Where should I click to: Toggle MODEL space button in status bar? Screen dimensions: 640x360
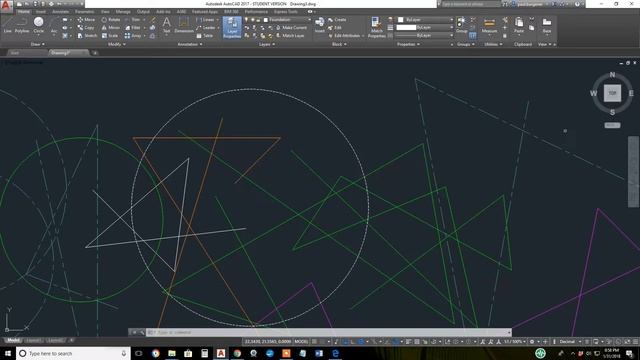[x=301, y=341]
